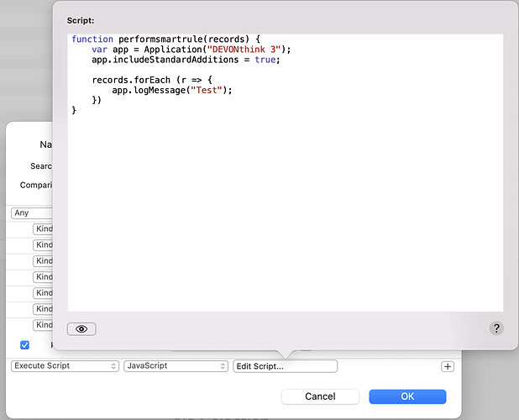The height and width of the screenshot is (420, 519).
Task: Click the 'app.includeStandardAdditions = true' line
Action: [186, 60]
